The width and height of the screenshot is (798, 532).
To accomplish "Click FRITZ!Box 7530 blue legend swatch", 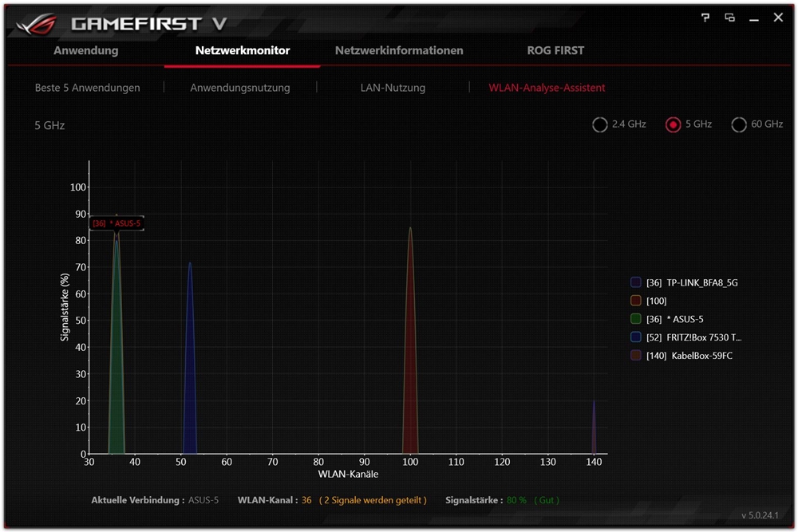I will click(636, 337).
